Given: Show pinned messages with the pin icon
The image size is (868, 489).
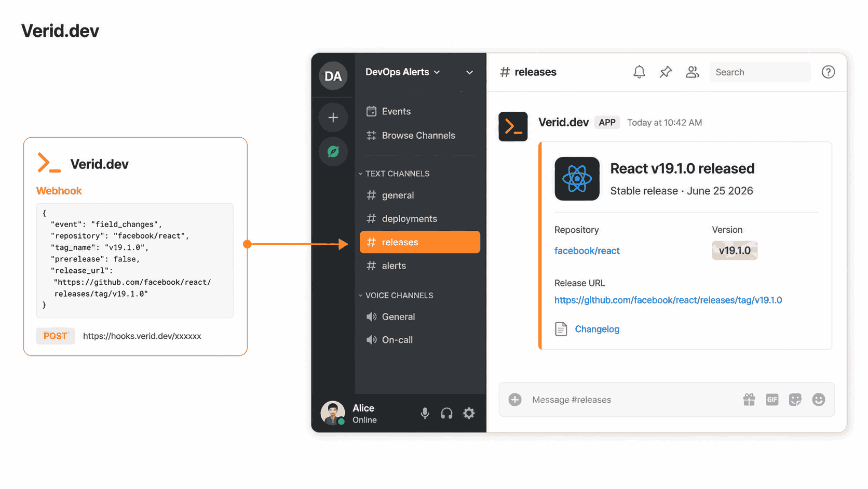Looking at the screenshot, I should coord(666,72).
